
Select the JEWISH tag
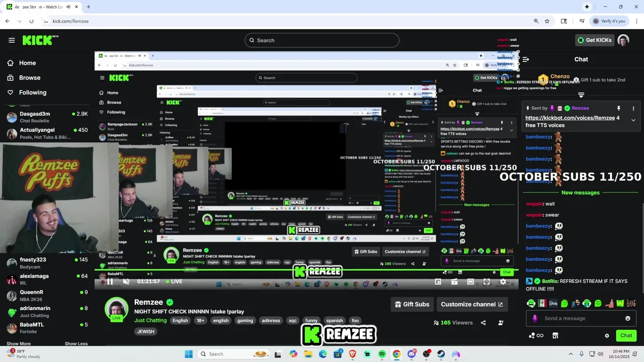(x=145, y=331)
